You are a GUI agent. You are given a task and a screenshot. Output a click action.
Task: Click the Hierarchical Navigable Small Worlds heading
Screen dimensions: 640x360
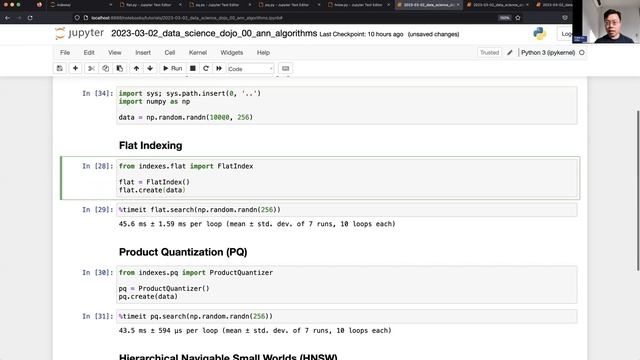[228, 357]
